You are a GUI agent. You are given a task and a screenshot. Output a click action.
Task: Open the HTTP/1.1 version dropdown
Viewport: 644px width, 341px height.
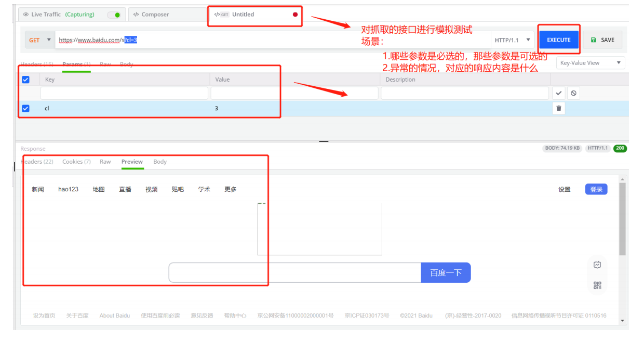[x=513, y=40]
